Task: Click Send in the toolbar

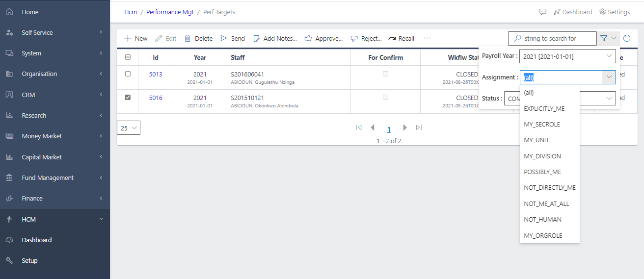Action: pyautogui.click(x=233, y=38)
